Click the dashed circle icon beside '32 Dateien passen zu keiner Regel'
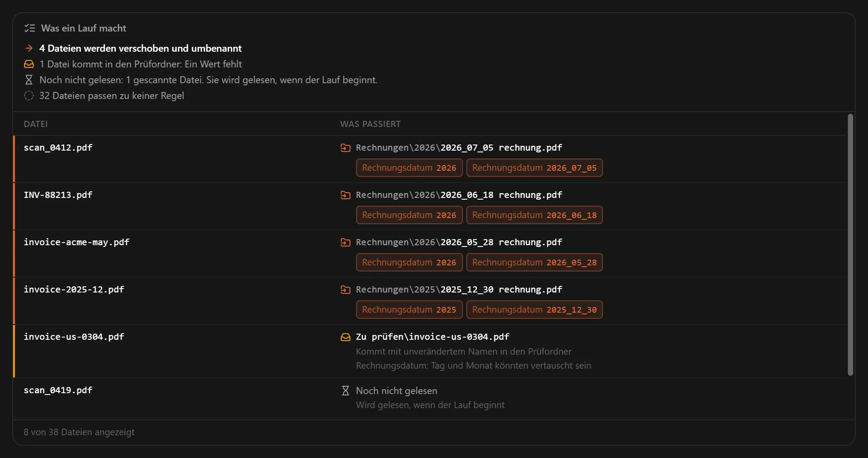The height and width of the screenshot is (458, 868). [x=29, y=95]
